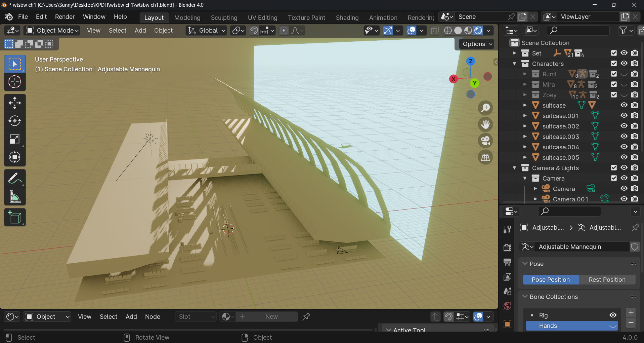
Task: Activate the 3D Cursor tool
Action: tap(15, 82)
